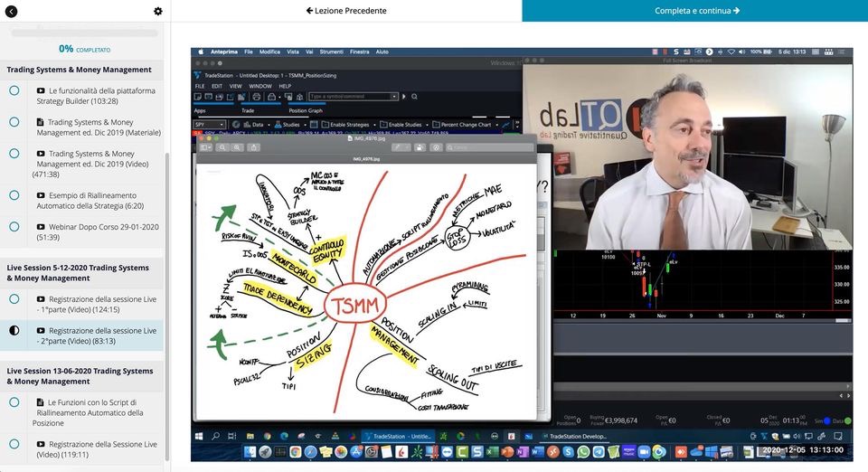Click Preview zoom in magnifier button
The height and width of the screenshot is (472, 868).
click(x=236, y=147)
